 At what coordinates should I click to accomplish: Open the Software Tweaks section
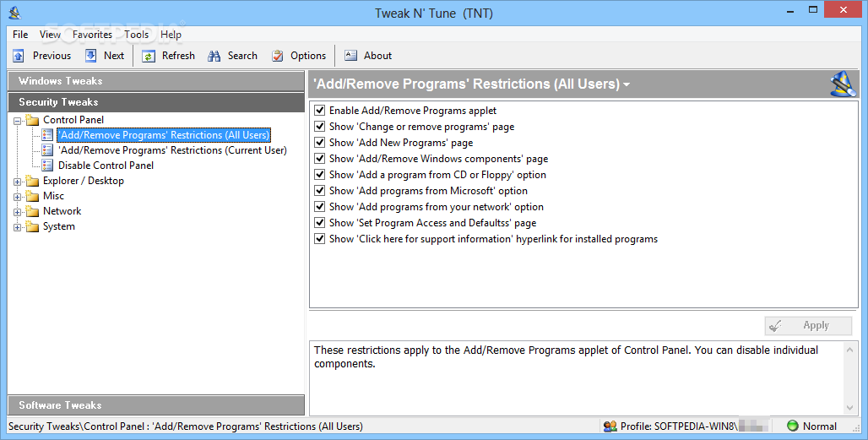[156, 405]
